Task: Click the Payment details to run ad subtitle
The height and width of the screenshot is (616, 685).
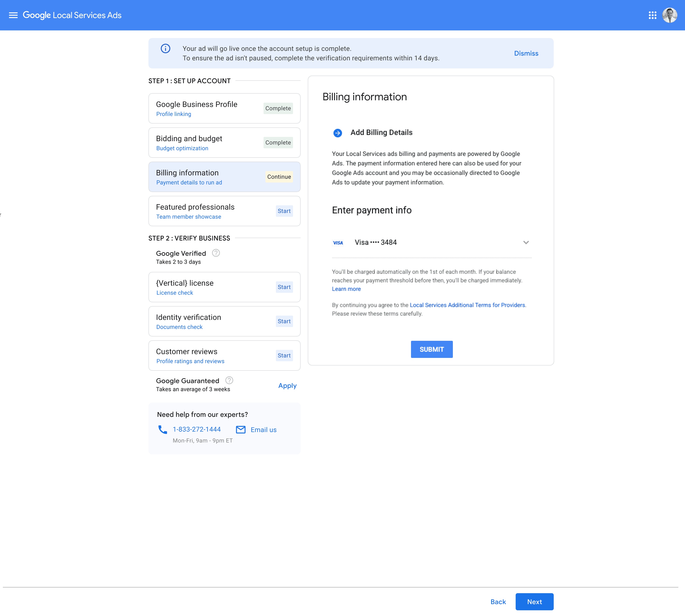Action: (189, 183)
